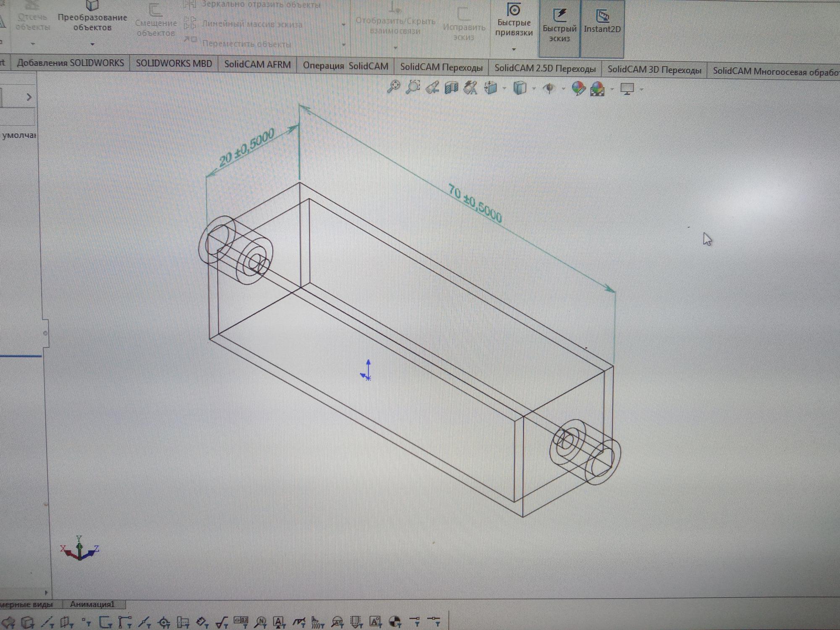The image size is (840, 630).
Task: Open the Анимация1 bottom tab
Action: (x=92, y=604)
